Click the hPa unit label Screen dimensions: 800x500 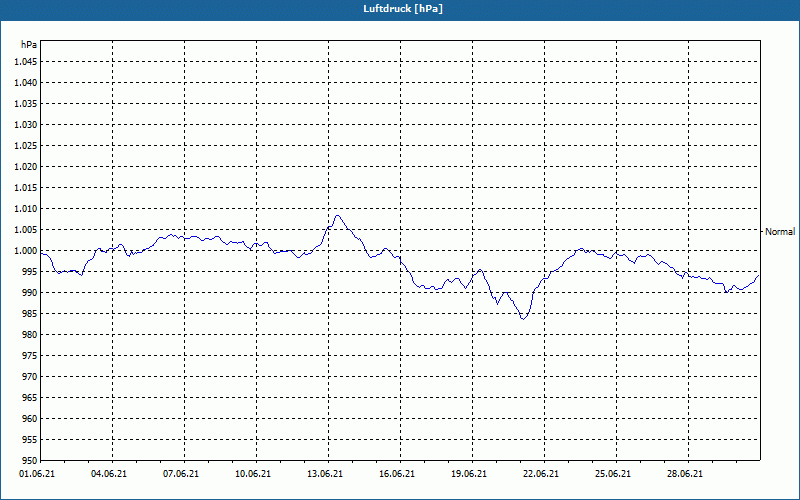(x=29, y=45)
